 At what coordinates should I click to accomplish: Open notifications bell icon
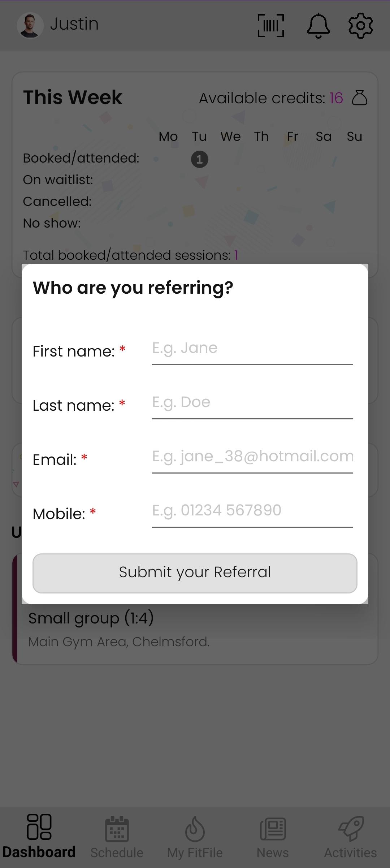[x=318, y=26]
